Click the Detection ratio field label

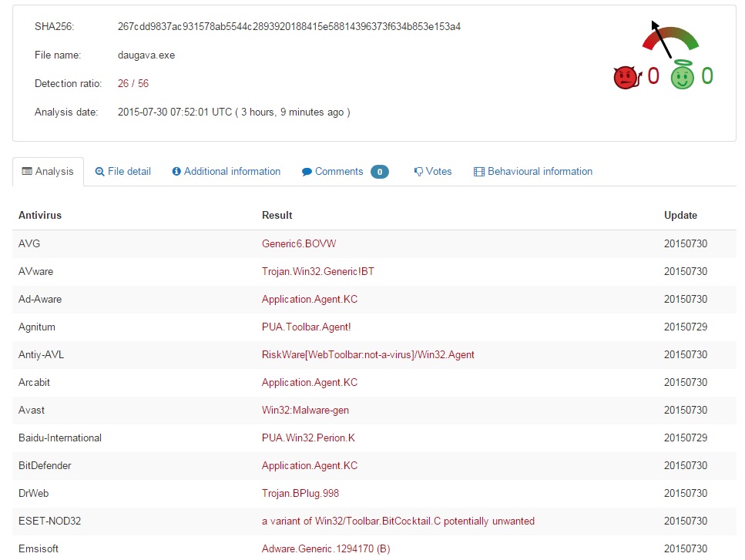coord(68,84)
